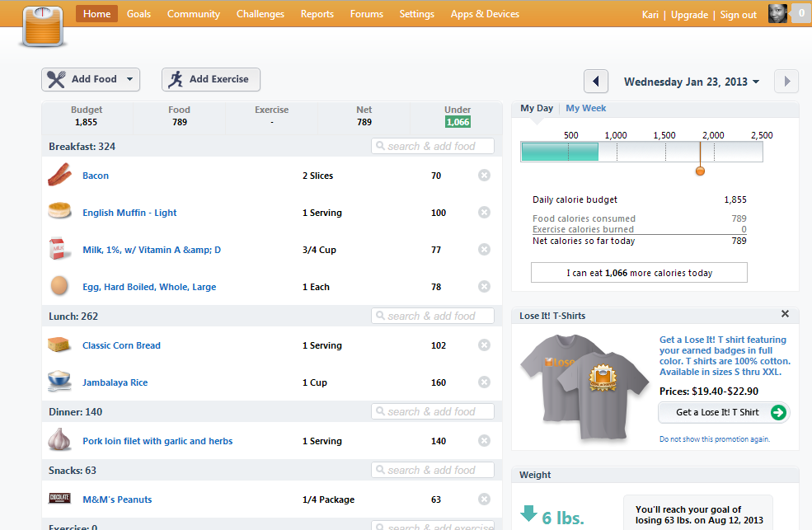Click the blue T shirt promotion description text
Screen dimensions: 812x530
[725, 355]
